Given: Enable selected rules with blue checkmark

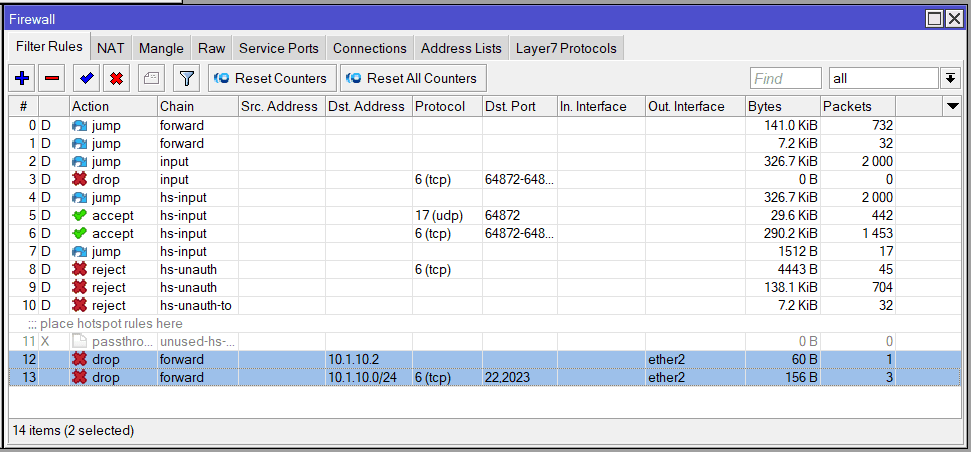Looking at the screenshot, I should pos(87,78).
